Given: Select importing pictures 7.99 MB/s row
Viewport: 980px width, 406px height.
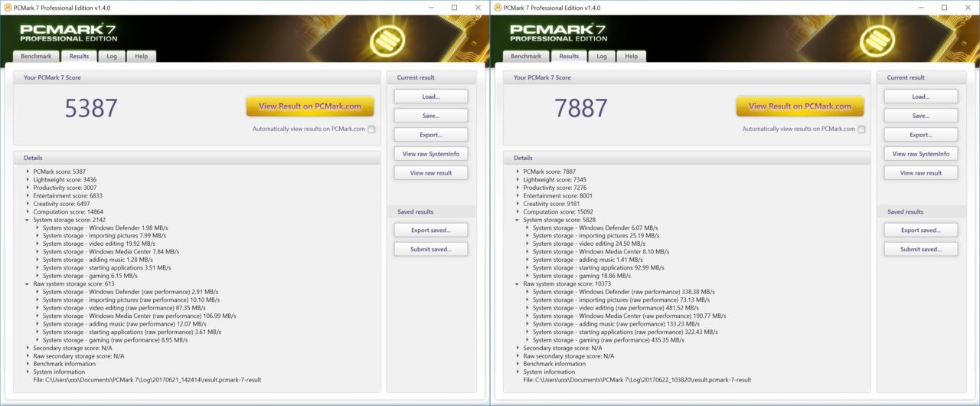Looking at the screenshot, I should (105, 236).
